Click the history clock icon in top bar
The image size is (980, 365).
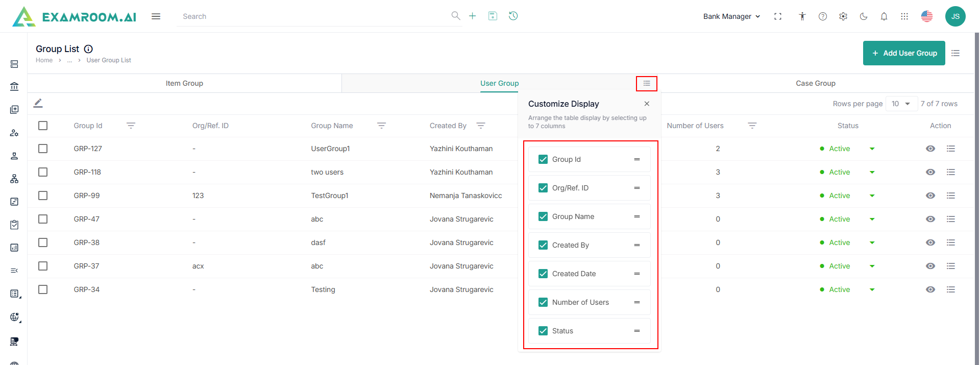click(x=513, y=16)
